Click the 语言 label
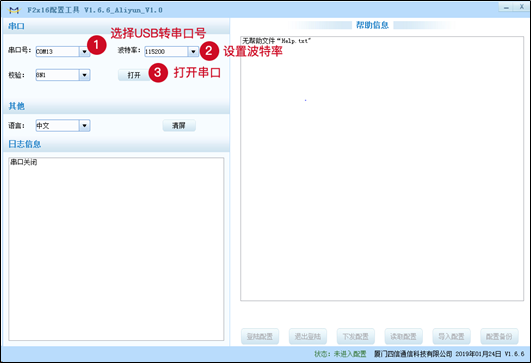This screenshot has height=363, width=531. (x=16, y=126)
